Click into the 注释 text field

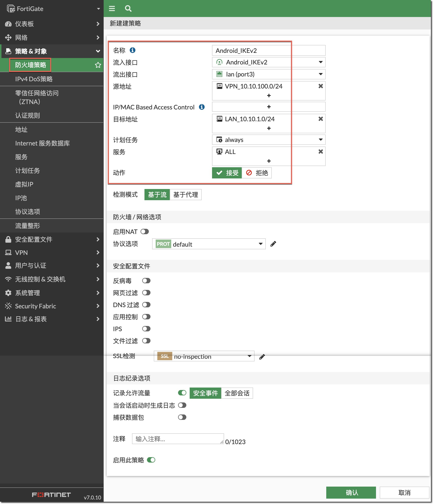[x=178, y=439]
